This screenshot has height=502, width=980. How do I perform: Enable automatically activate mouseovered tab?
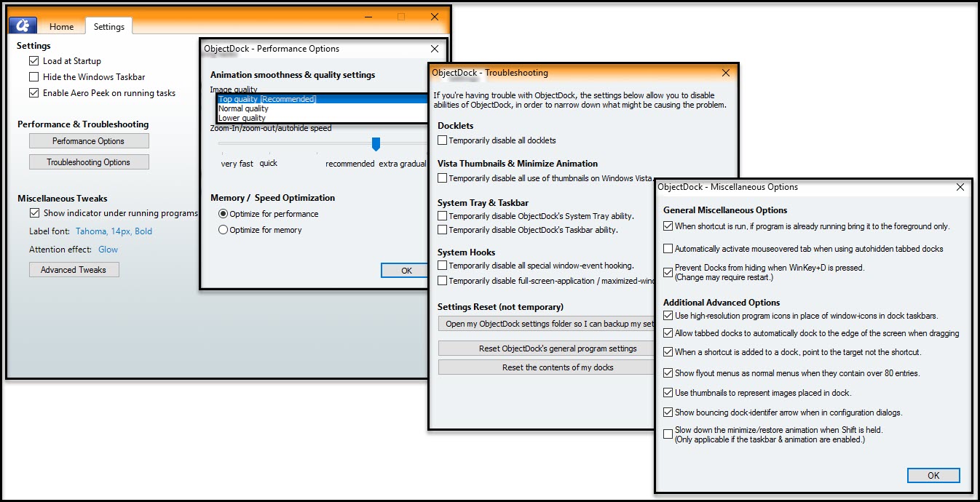(668, 249)
